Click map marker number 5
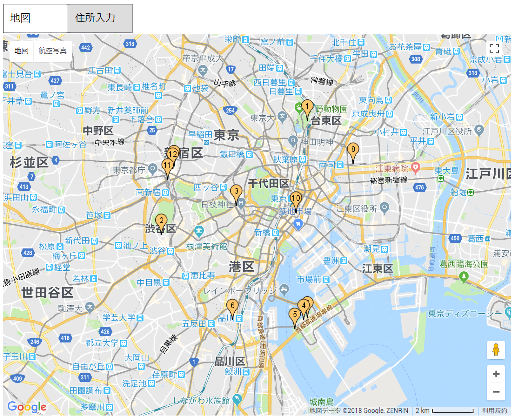Image resolution: width=515 pixels, height=420 pixels. point(295,315)
